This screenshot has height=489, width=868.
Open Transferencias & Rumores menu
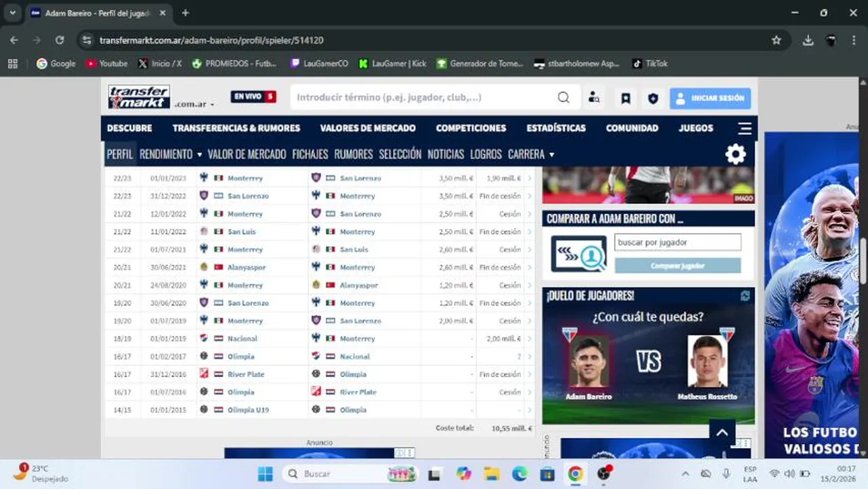coord(236,128)
